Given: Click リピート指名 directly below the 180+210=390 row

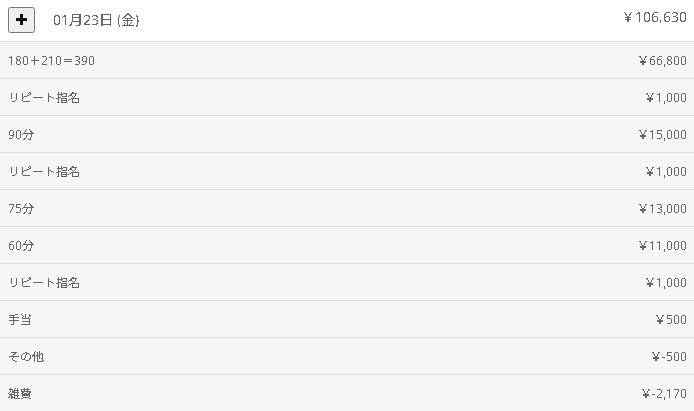Looking at the screenshot, I should (x=44, y=98).
